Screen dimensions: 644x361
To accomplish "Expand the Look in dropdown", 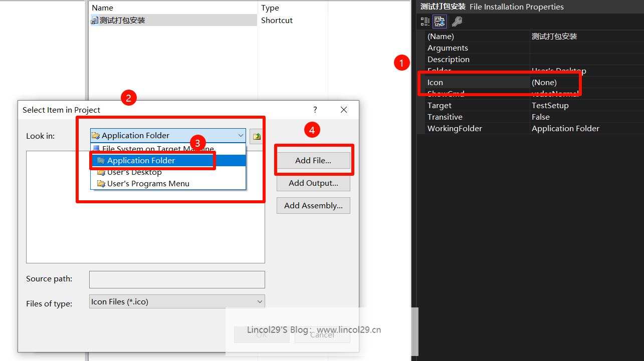I will (241, 136).
